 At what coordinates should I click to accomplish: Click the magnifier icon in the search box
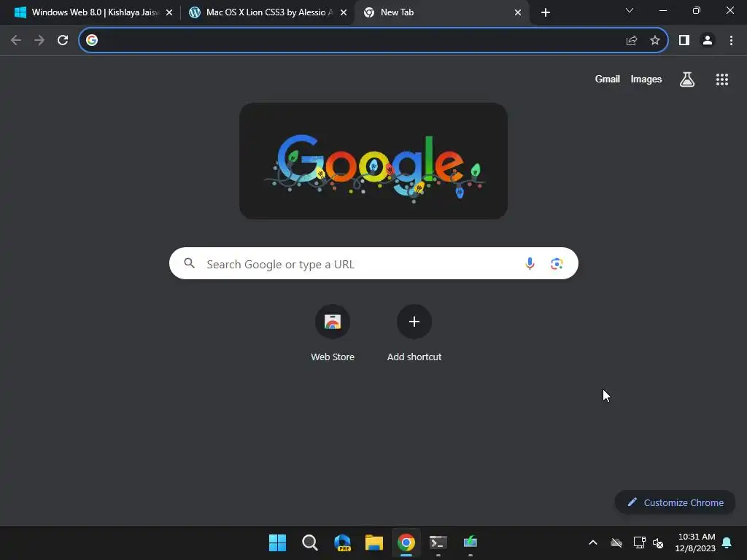(x=189, y=262)
